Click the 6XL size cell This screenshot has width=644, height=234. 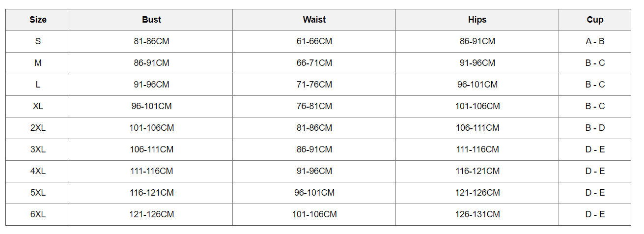38,214
